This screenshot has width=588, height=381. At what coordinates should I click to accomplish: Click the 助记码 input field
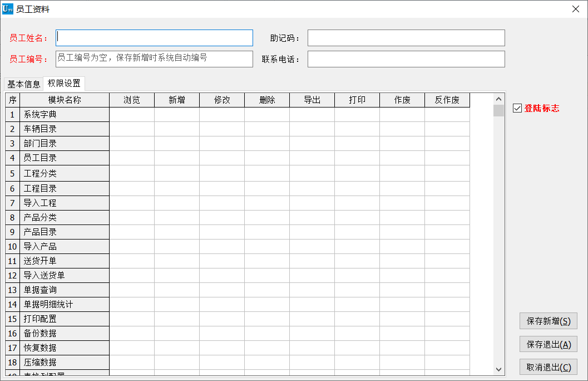pos(406,37)
